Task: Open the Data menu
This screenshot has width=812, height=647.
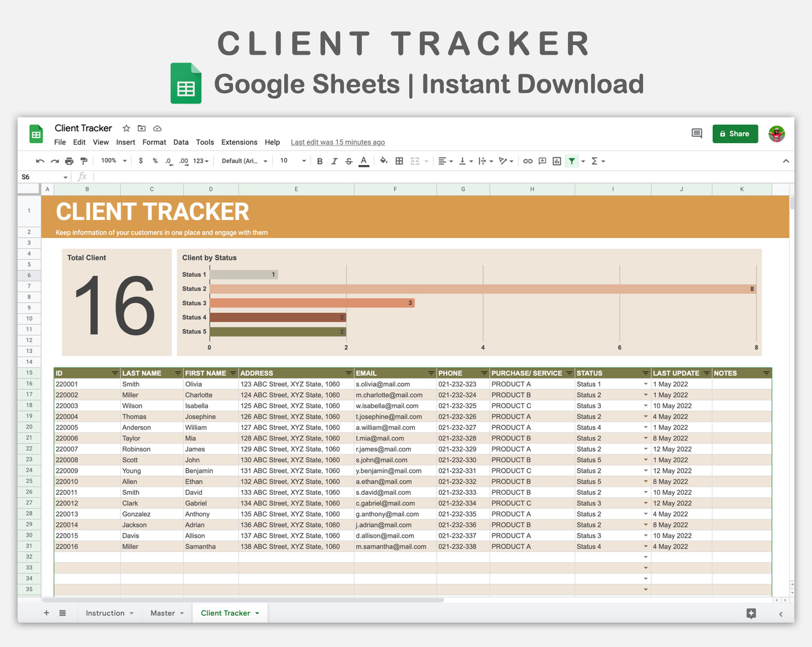Action: (180, 142)
